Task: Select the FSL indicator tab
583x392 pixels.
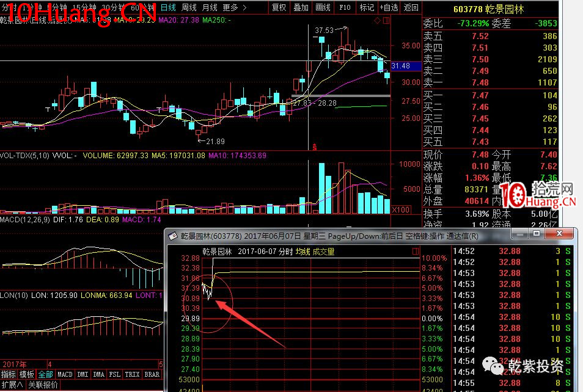Action: 115,374
